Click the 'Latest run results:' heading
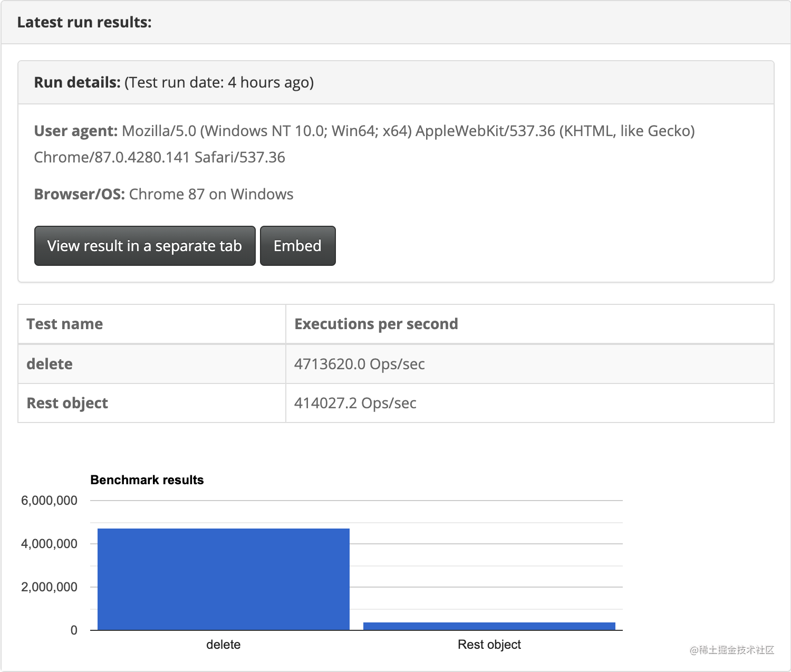Image resolution: width=791 pixels, height=672 pixels. pos(84,22)
